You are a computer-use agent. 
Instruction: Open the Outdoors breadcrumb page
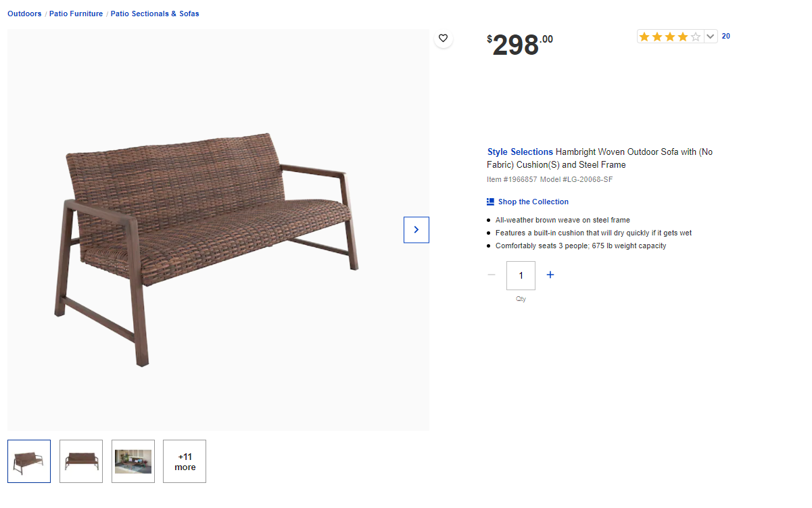click(24, 13)
